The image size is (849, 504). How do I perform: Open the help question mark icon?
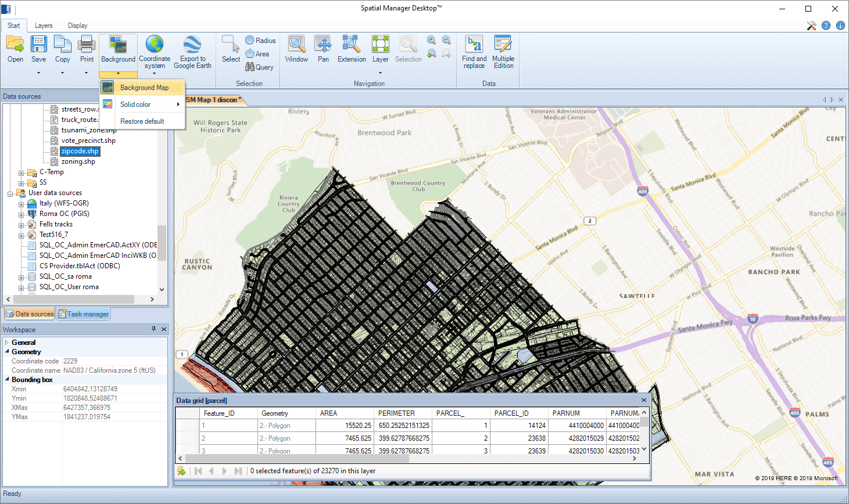pos(826,26)
